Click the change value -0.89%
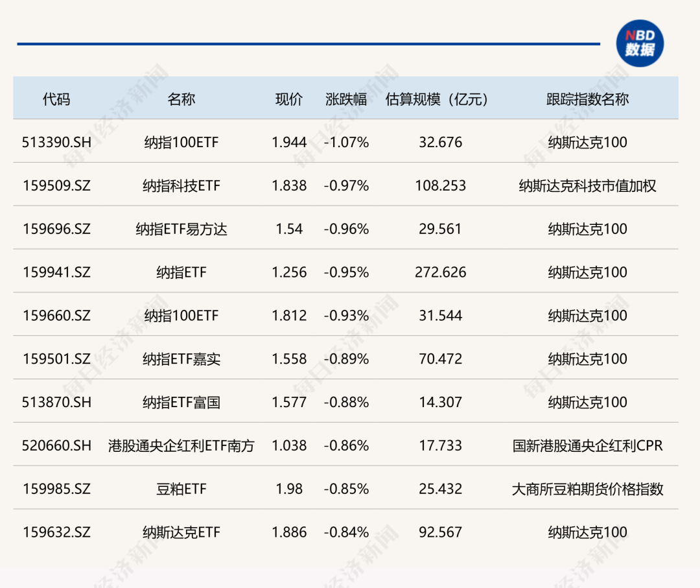Screen dimensions: 700x588 [346, 359]
